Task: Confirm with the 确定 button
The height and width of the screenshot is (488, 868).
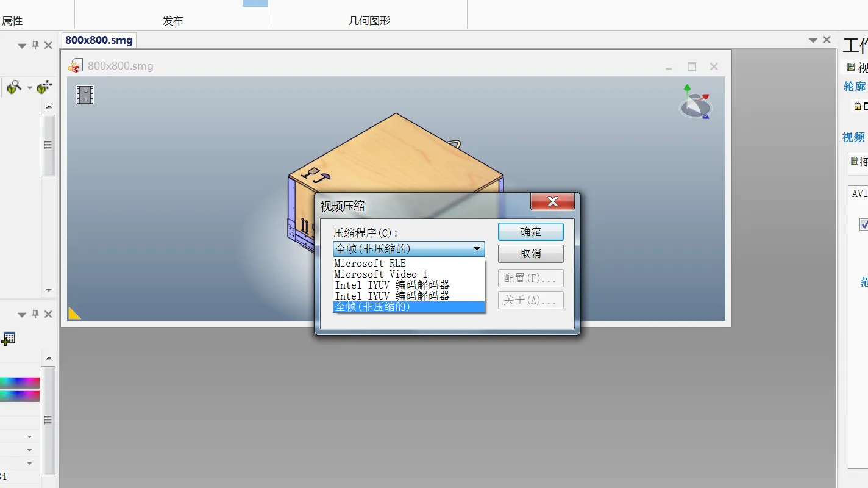Action: coord(531,232)
